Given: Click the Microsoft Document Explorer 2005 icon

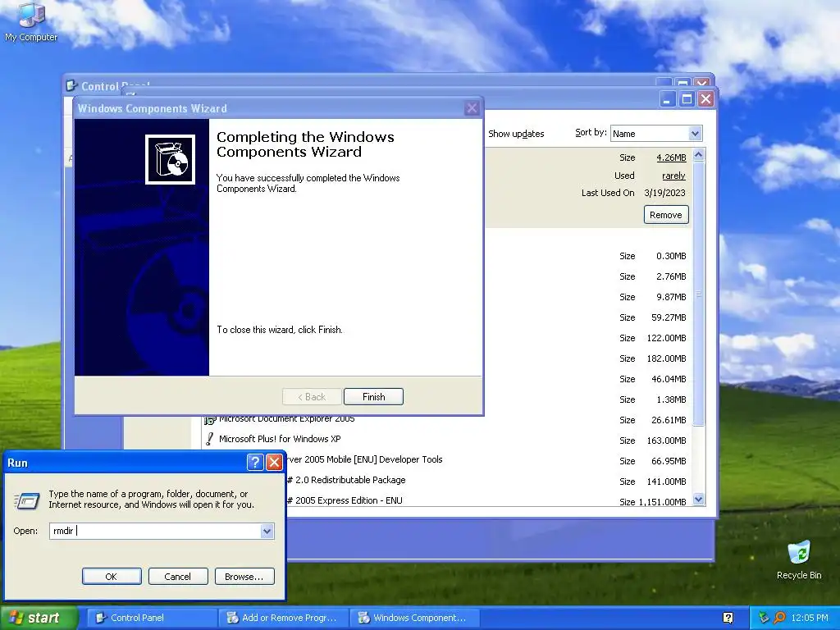Looking at the screenshot, I should pos(209,420).
